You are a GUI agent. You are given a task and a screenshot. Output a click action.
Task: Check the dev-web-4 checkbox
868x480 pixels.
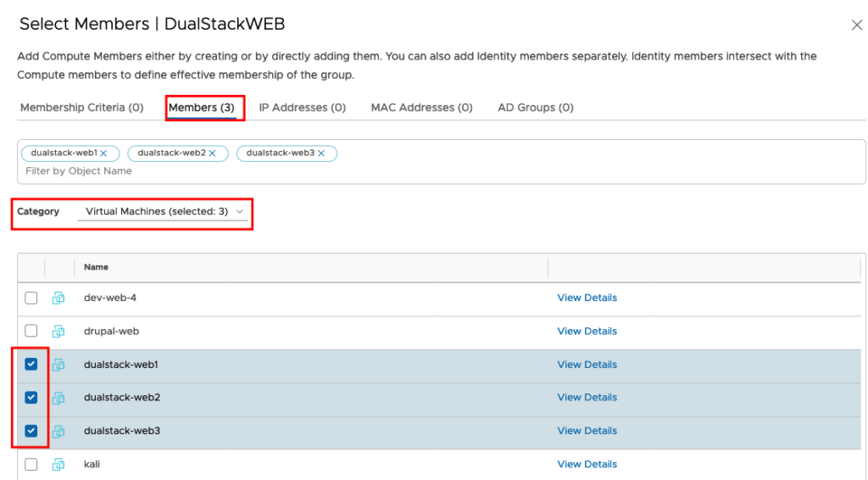(x=31, y=298)
